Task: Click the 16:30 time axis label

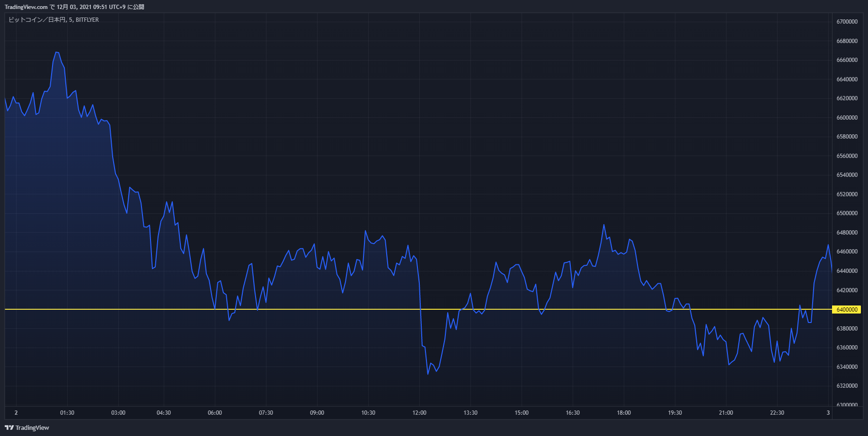Action: 573,413
